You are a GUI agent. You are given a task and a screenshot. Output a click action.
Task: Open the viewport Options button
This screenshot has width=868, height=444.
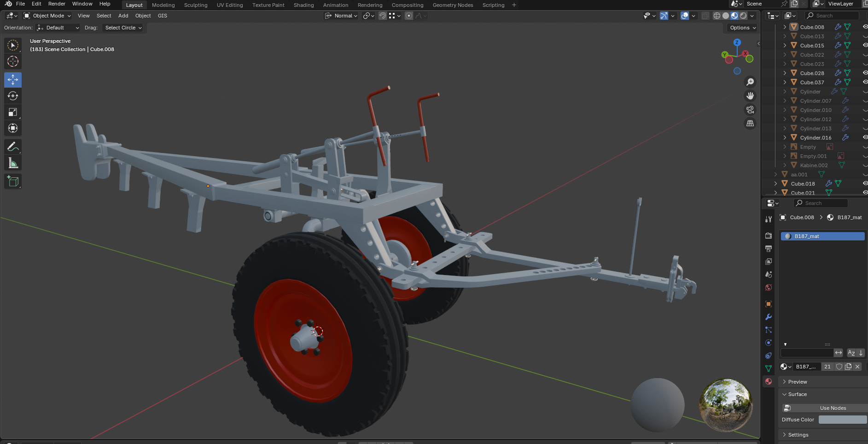[742, 28]
